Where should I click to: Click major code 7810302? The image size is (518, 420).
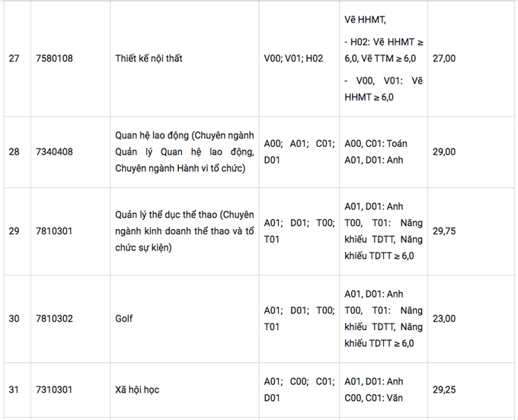tap(54, 318)
